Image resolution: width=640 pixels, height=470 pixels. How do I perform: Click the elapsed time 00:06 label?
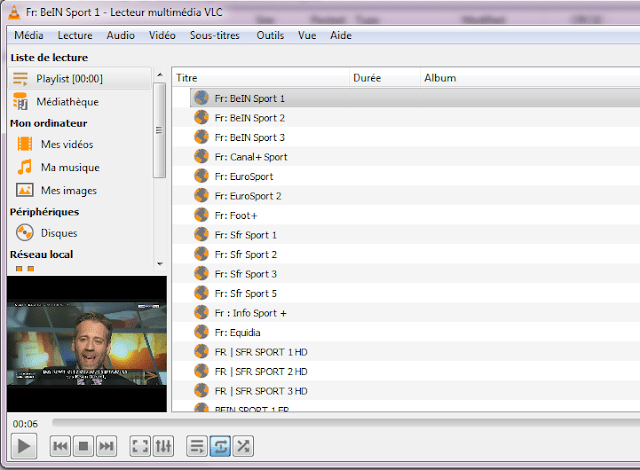25,424
